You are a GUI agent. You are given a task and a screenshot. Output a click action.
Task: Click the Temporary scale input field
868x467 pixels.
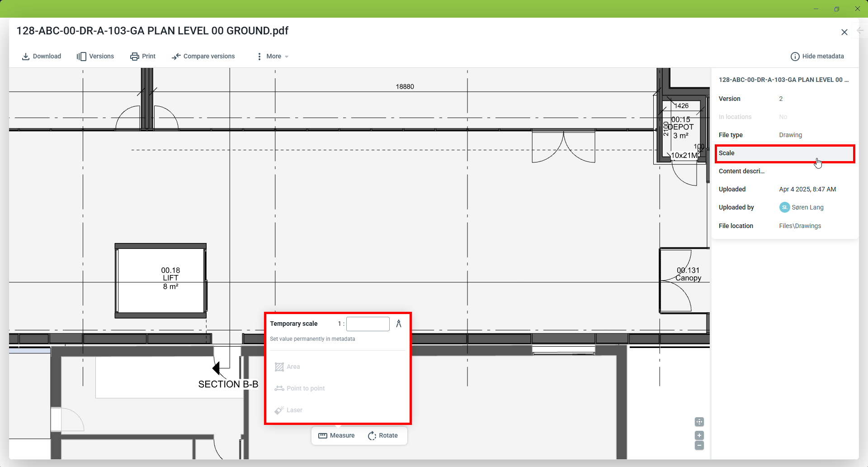click(368, 324)
